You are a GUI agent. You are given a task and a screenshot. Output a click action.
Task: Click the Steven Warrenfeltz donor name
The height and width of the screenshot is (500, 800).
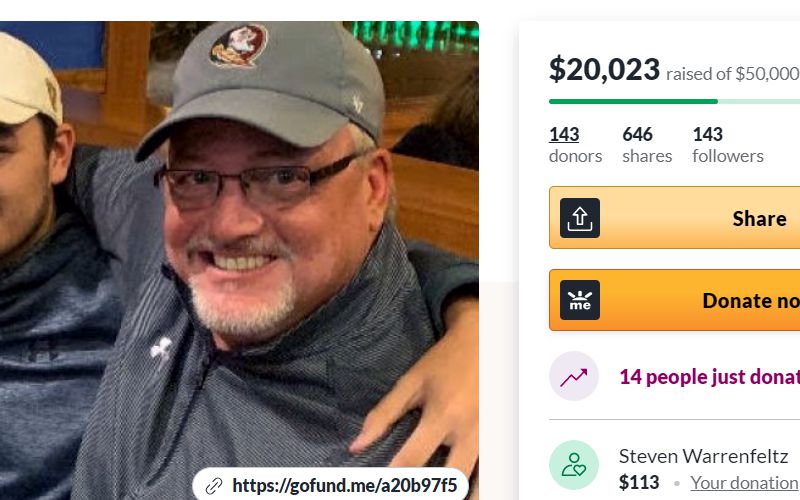(x=704, y=456)
